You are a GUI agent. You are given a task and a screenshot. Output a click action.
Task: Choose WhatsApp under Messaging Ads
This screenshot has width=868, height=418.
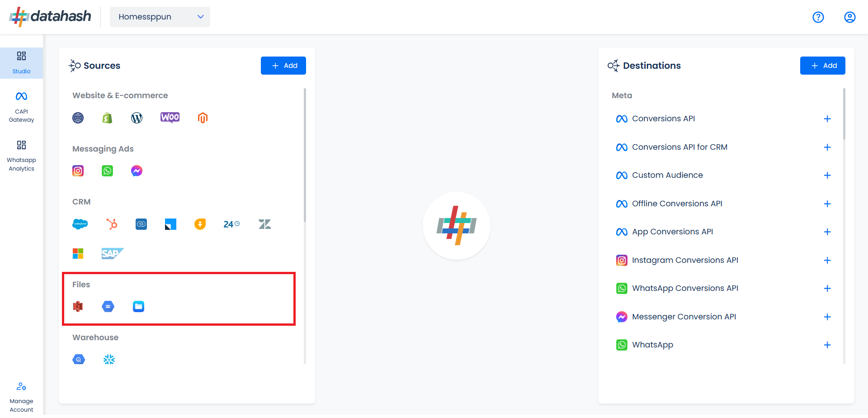[x=107, y=171]
